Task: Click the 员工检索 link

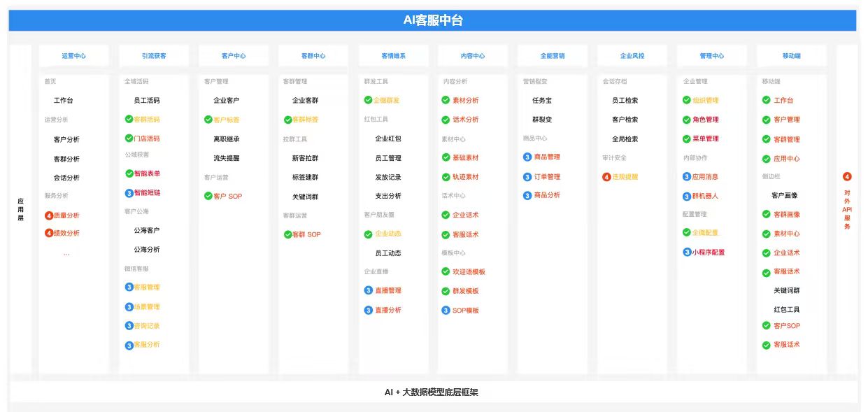Action: 625,101
